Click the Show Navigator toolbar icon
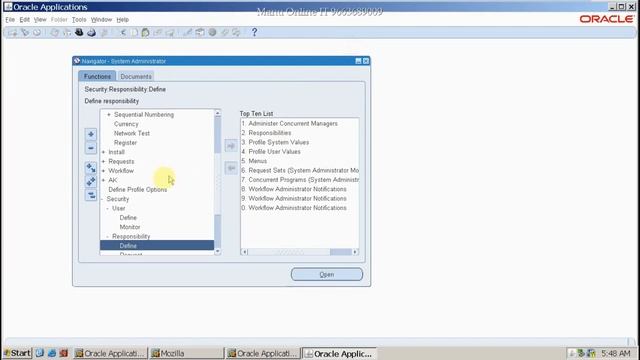This screenshot has height=360, width=640. point(37,32)
